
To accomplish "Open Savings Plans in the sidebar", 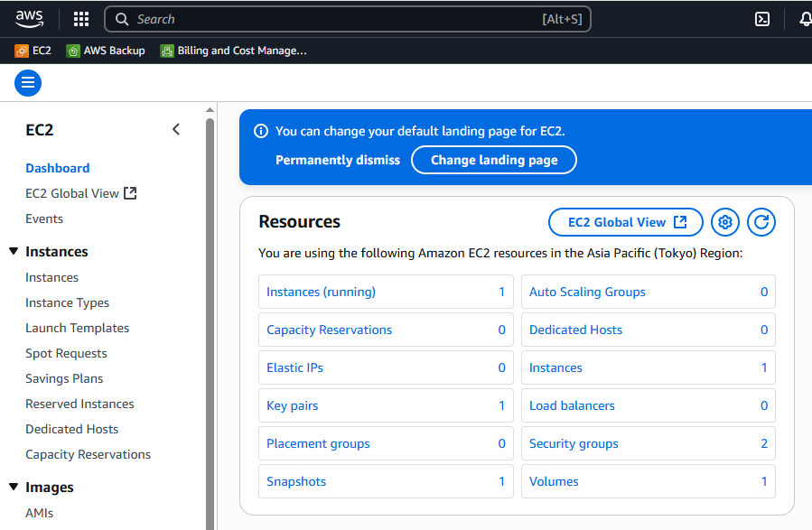I will tap(64, 379).
